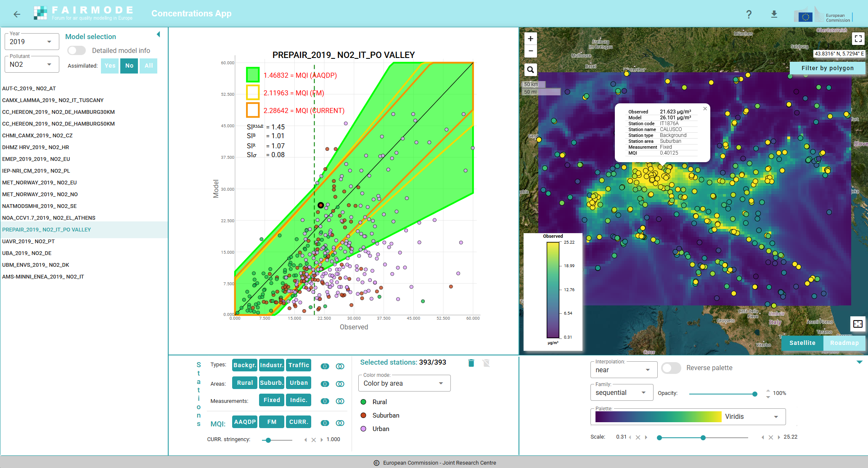Reset the scale maximum with X
Screen dimensions: 868x468
(x=771, y=437)
